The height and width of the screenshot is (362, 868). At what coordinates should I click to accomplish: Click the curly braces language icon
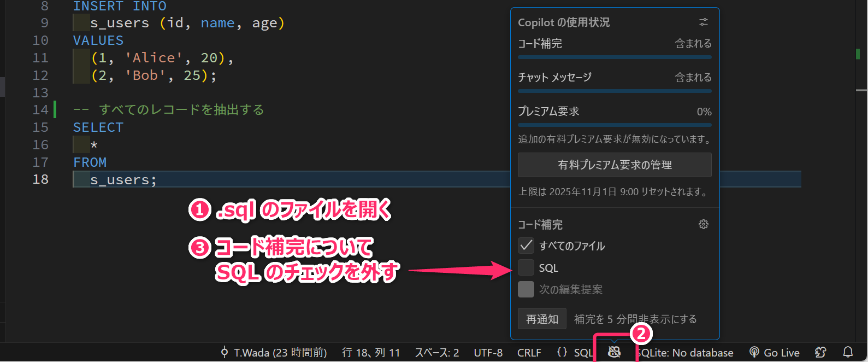pos(562,352)
